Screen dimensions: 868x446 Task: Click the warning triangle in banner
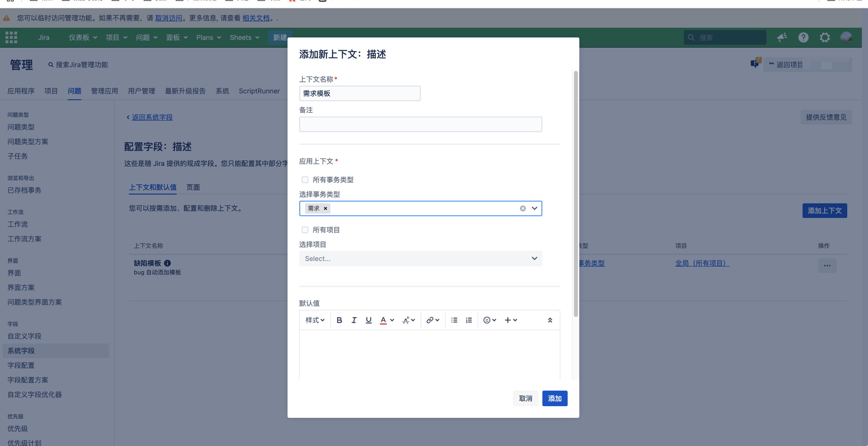point(7,18)
